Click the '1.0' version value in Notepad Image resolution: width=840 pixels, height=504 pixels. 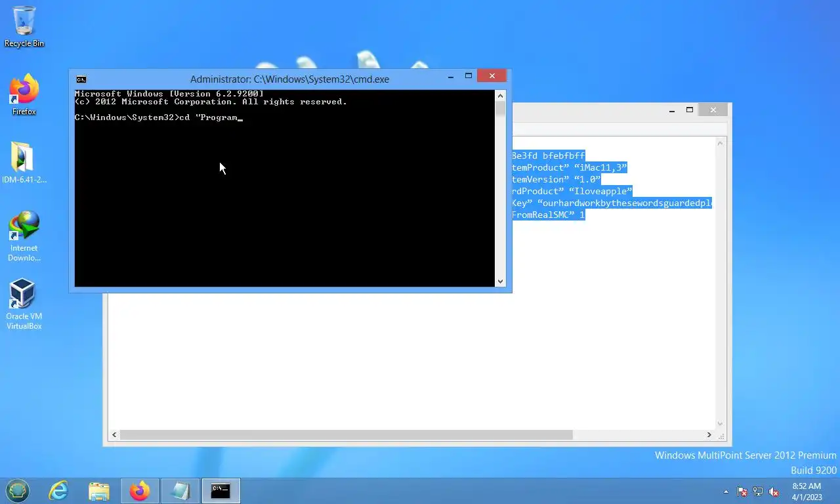coord(587,179)
